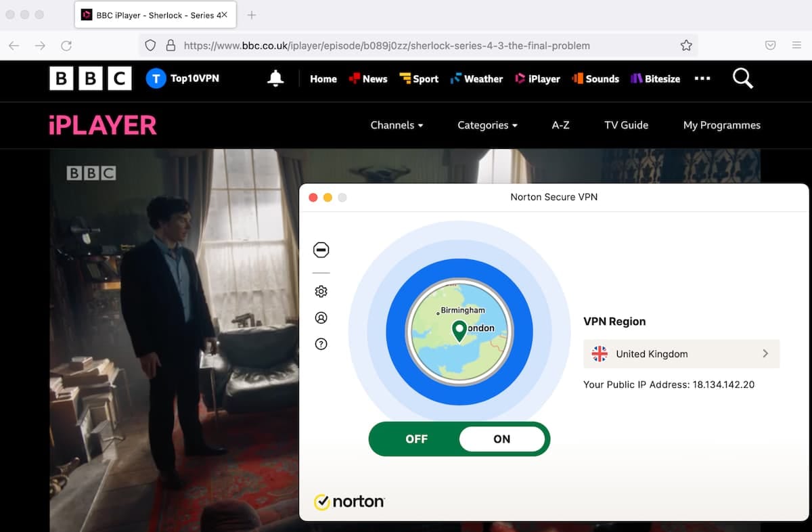Click the UK flag icon beside United Kingdom
This screenshot has width=812, height=532.
tap(599, 353)
